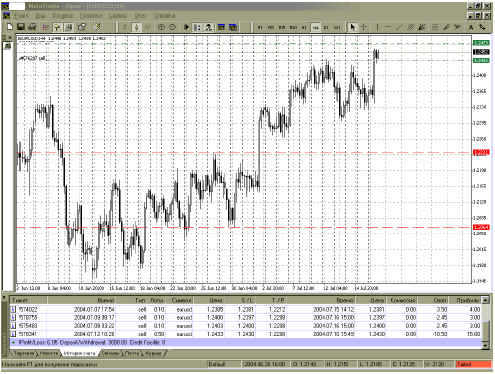Click the red connection status indicator
The width and height of the screenshot is (495, 374).
(x=474, y=364)
